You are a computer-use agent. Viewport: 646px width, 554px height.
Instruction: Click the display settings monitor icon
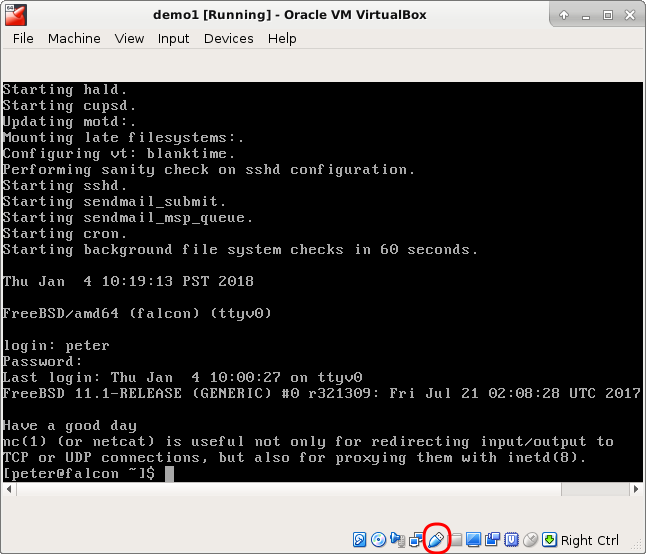point(473,540)
